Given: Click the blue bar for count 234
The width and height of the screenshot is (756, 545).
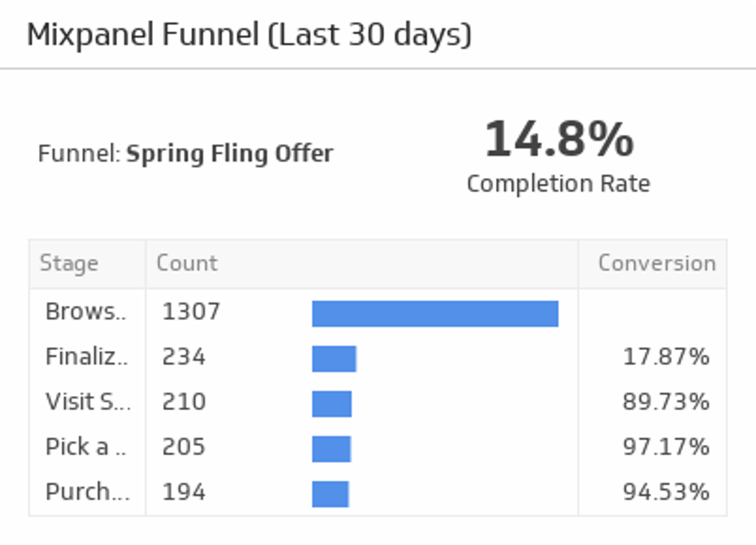Looking at the screenshot, I should pyautogui.click(x=334, y=359).
